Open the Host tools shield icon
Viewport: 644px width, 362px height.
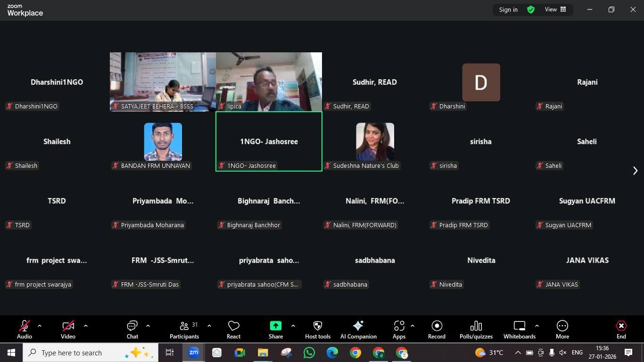coord(317,326)
